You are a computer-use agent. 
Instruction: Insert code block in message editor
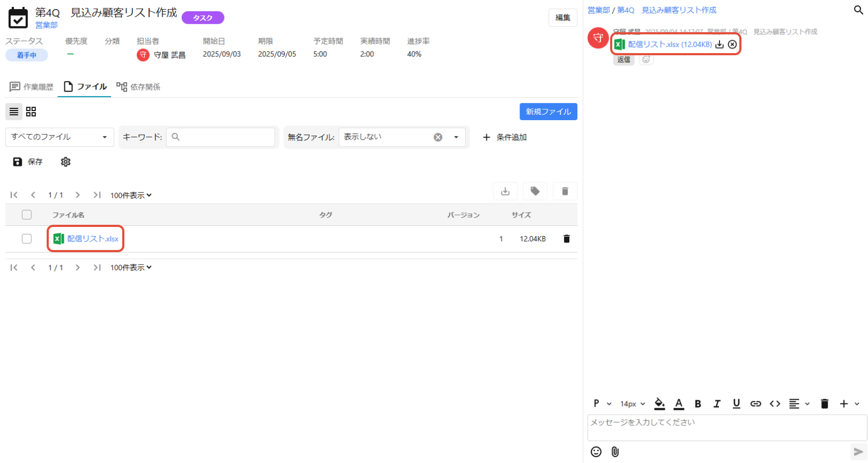(x=775, y=403)
